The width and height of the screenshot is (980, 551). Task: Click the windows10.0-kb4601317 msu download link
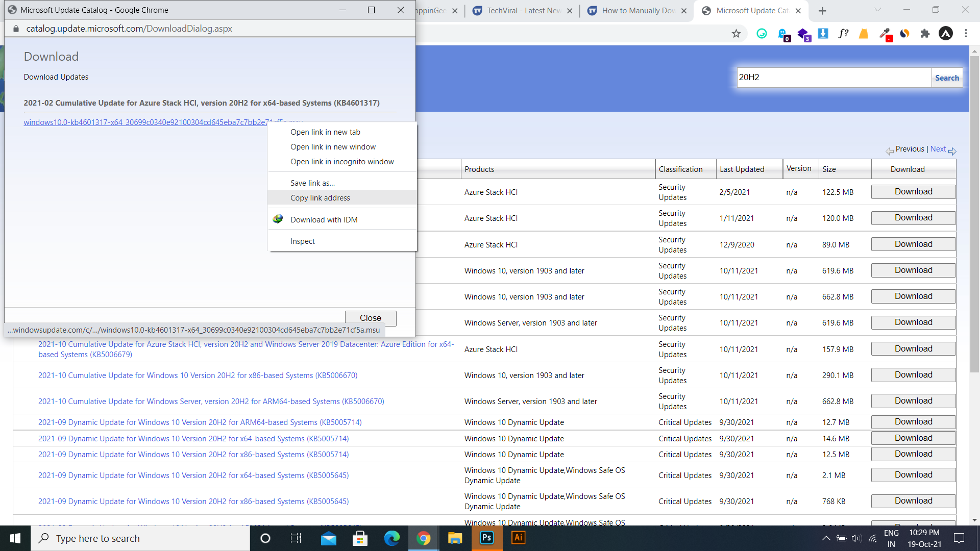(x=145, y=122)
